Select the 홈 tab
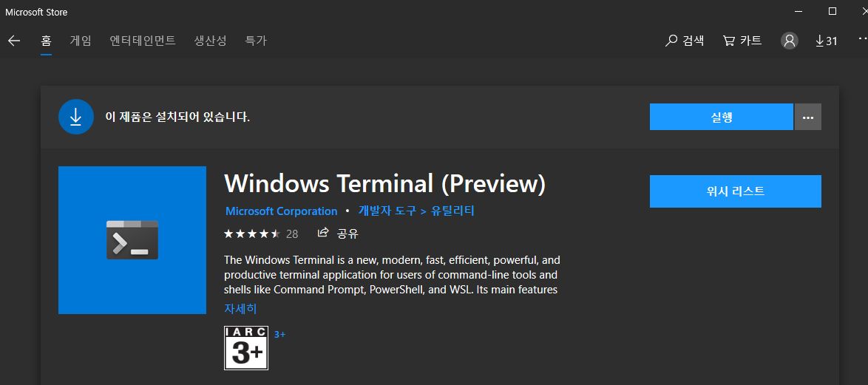 pyautogui.click(x=46, y=41)
